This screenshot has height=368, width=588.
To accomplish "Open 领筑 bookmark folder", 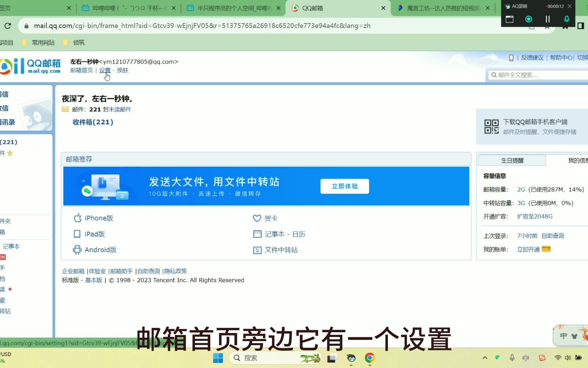I will click(x=74, y=43).
